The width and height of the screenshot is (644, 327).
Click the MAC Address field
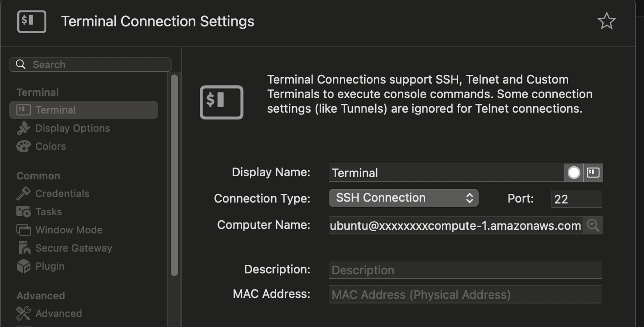pos(465,294)
